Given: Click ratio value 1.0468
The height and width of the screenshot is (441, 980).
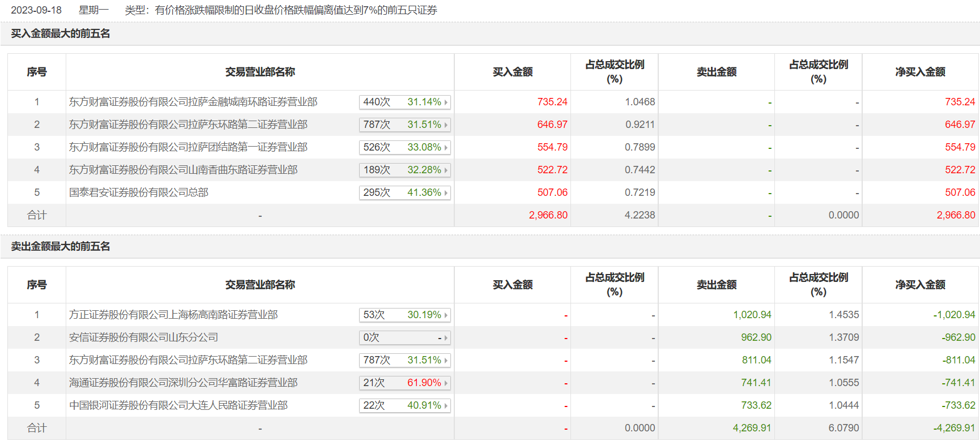Looking at the screenshot, I should tap(640, 102).
